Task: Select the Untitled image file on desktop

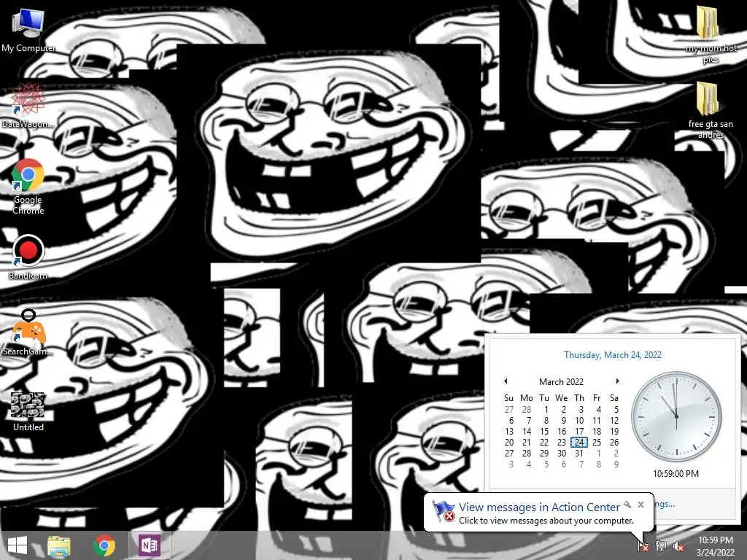Action: click(28, 412)
